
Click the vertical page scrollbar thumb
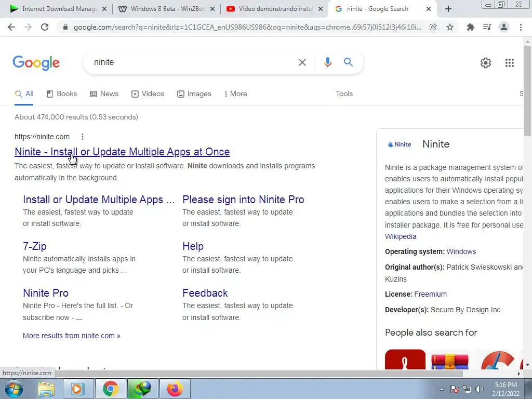527,90
